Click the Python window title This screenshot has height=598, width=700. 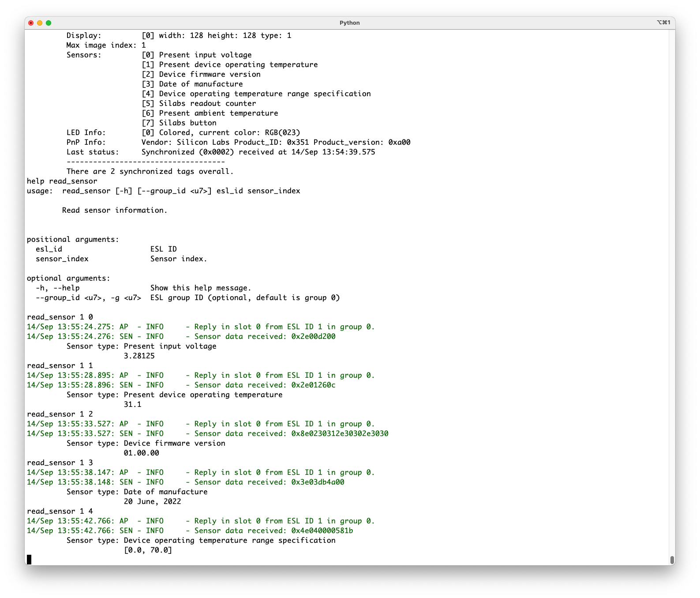[349, 23]
